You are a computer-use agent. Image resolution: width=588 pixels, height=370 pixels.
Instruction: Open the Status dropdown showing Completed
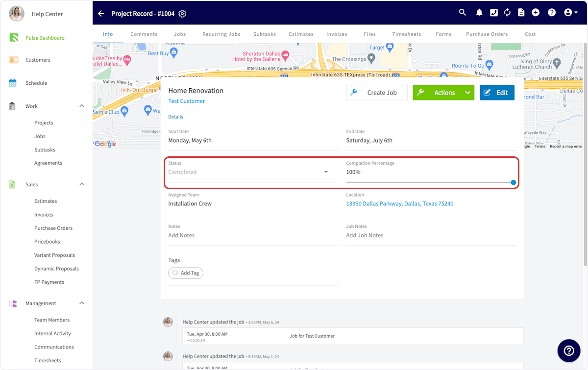[253, 172]
